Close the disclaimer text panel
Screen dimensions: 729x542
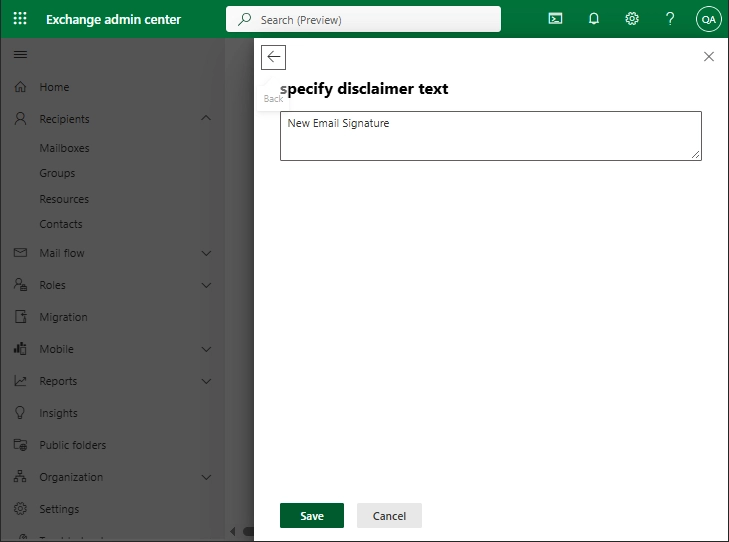709,57
